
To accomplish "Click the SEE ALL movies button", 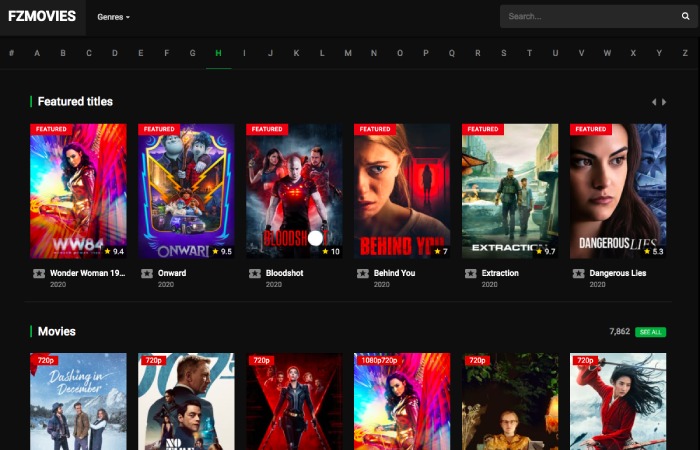I will pyautogui.click(x=650, y=332).
